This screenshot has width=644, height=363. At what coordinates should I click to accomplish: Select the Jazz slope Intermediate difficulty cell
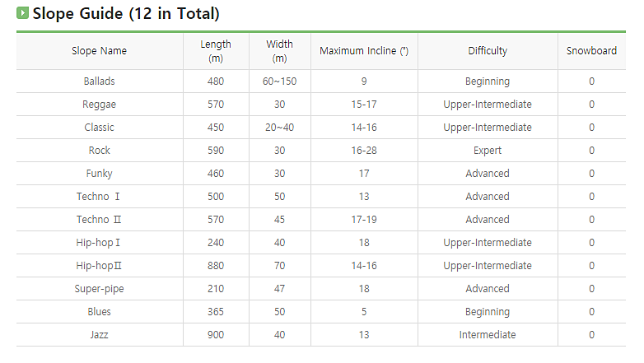488,335
